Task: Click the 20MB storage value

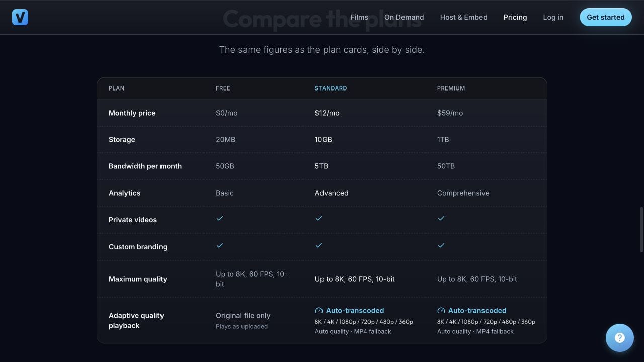Action: pyautogui.click(x=225, y=140)
